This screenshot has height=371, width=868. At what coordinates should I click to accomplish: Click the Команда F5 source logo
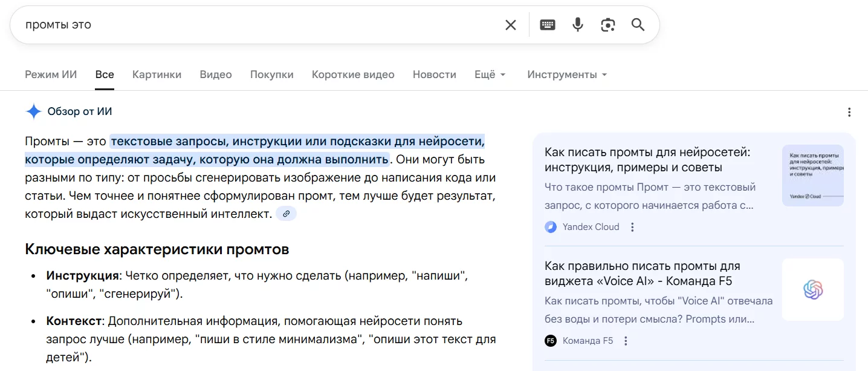click(x=551, y=341)
